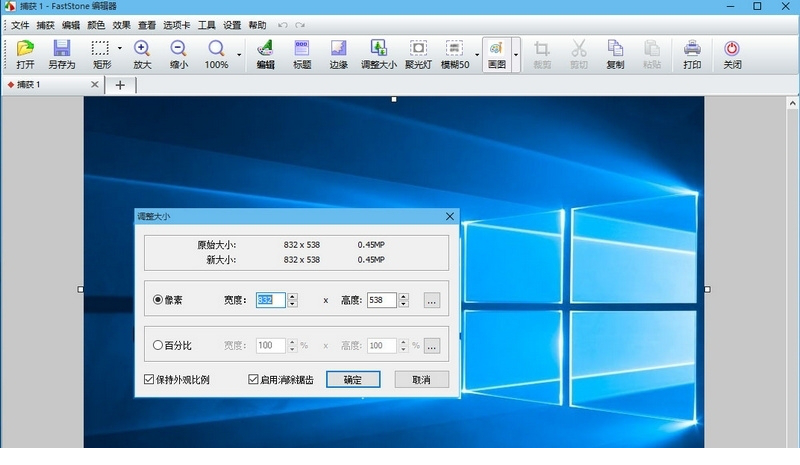This screenshot has height=465, width=800.
Task: Open the 编辑 menu in menu bar
Action: tap(71, 25)
